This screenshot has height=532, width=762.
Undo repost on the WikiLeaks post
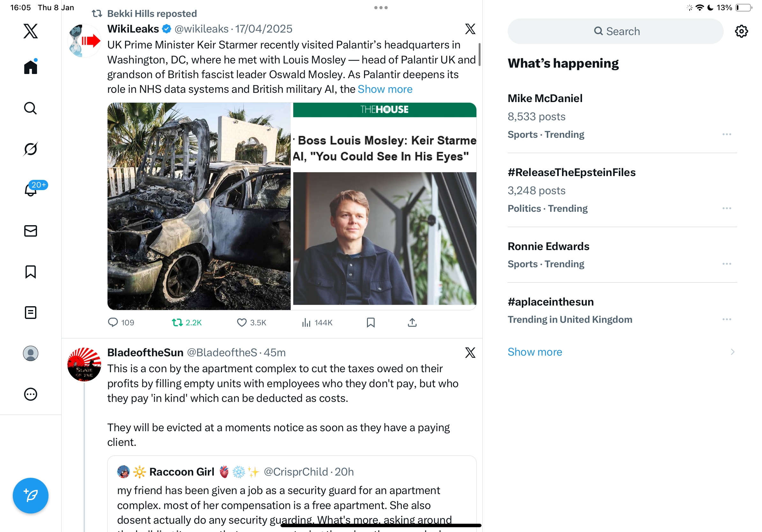pyautogui.click(x=177, y=322)
